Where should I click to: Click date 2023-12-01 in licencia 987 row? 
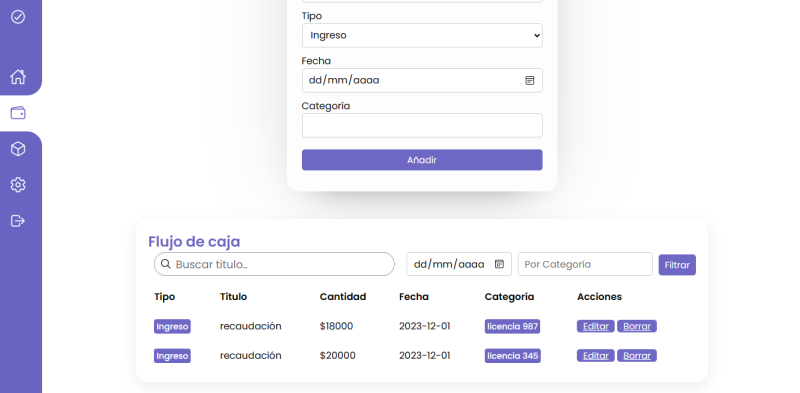pos(424,326)
